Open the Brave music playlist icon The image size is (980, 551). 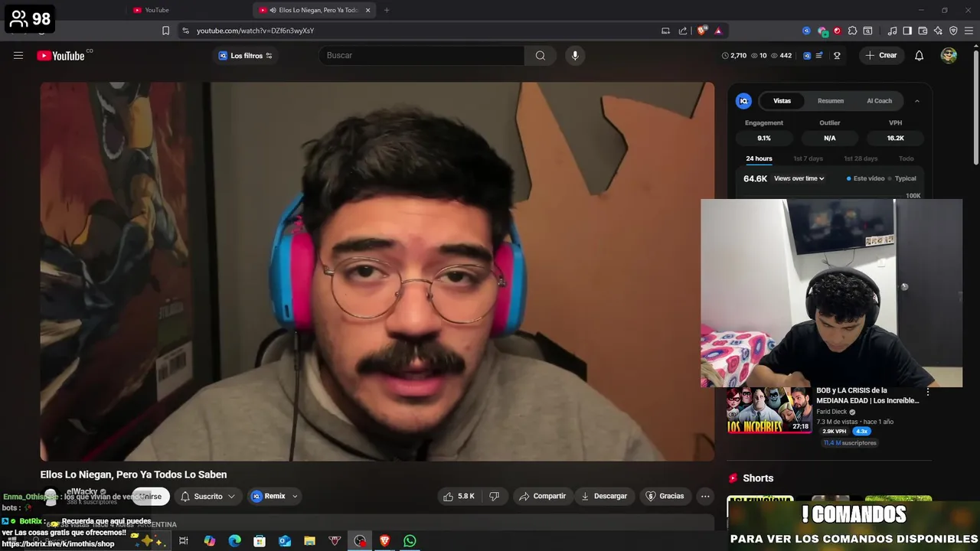click(x=892, y=31)
